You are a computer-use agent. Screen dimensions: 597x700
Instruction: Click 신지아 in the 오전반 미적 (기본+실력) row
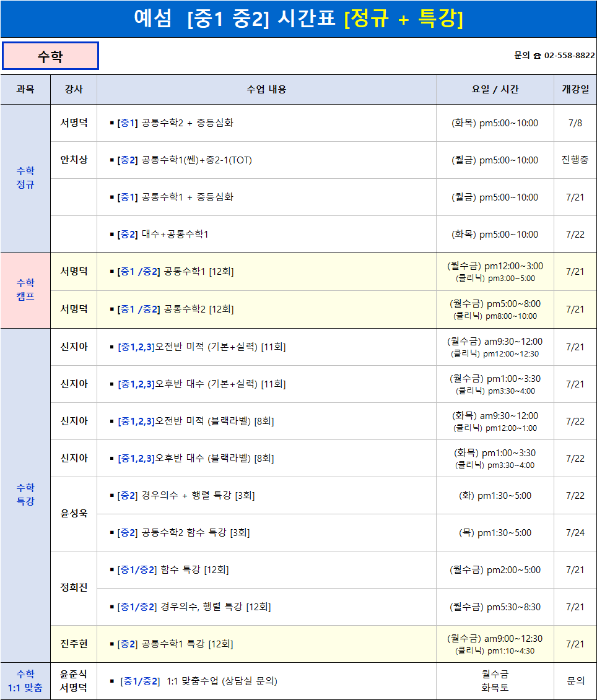click(74, 347)
